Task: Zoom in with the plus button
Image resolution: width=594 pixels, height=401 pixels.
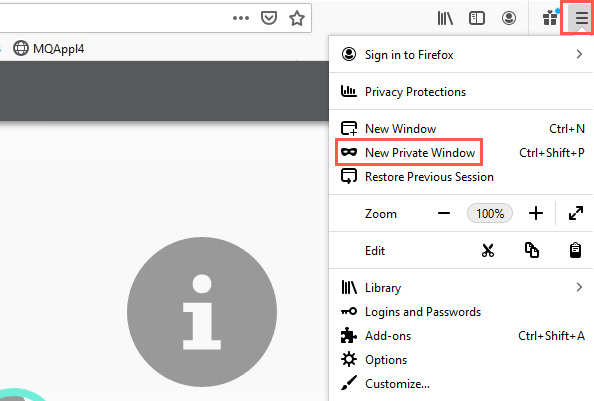Action: (536, 213)
